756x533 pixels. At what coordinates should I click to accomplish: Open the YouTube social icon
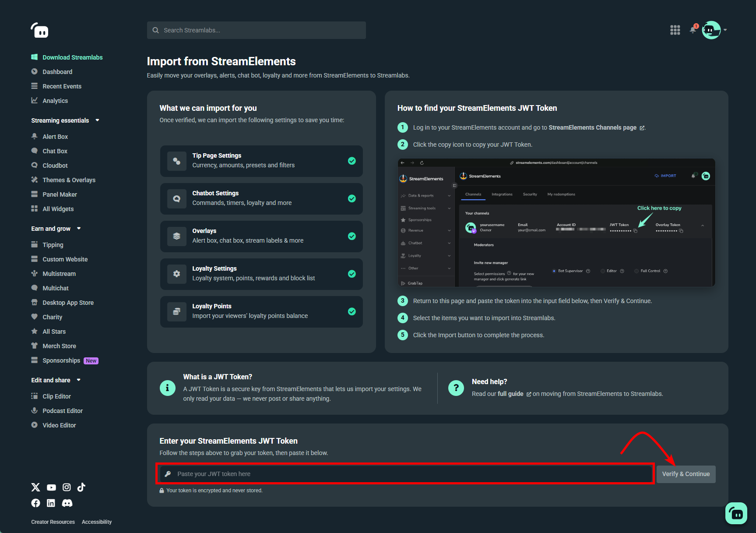click(x=51, y=487)
